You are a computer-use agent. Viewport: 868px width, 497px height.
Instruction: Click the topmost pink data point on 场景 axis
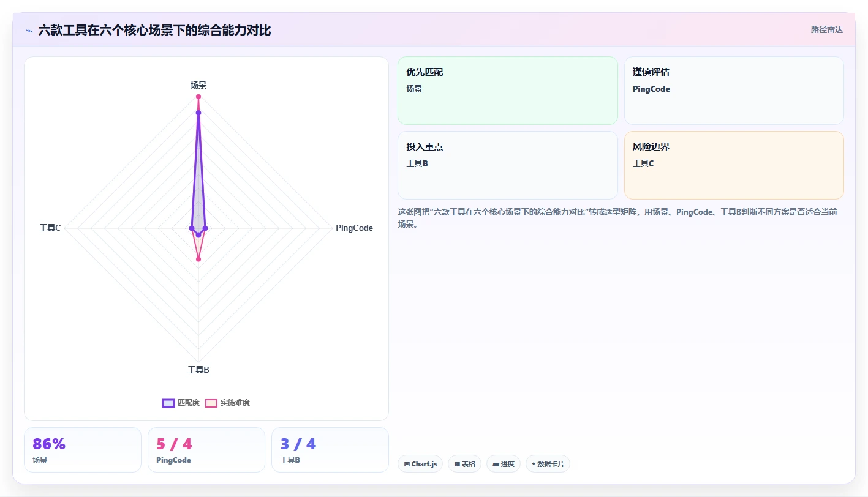pyautogui.click(x=198, y=97)
